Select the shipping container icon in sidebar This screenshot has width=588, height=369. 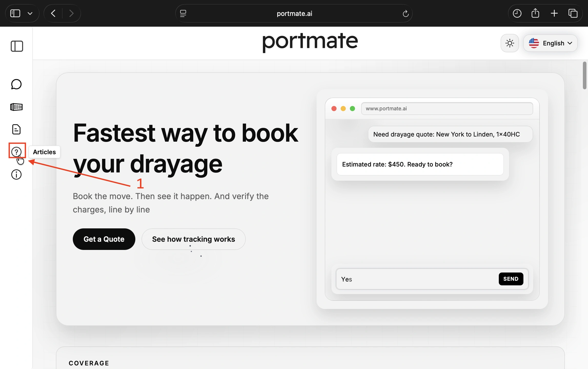16,107
